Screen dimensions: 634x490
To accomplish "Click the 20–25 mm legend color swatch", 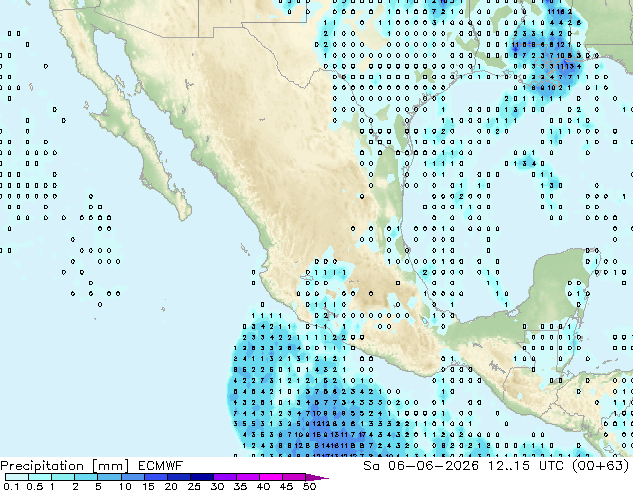I will coord(179,477).
